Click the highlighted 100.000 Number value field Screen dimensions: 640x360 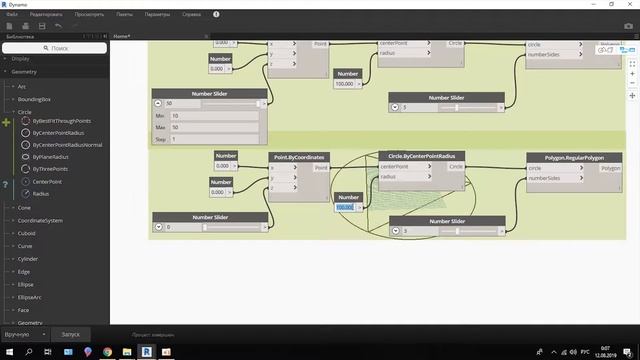click(x=345, y=207)
